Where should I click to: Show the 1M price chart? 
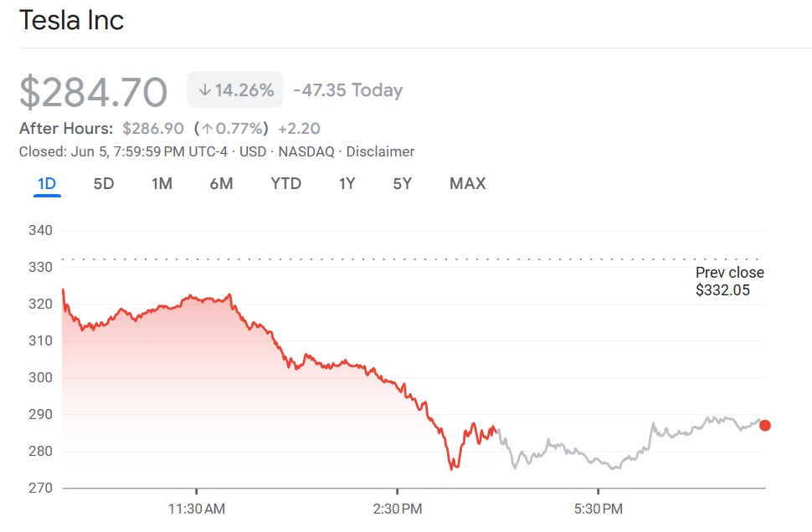pos(162,183)
